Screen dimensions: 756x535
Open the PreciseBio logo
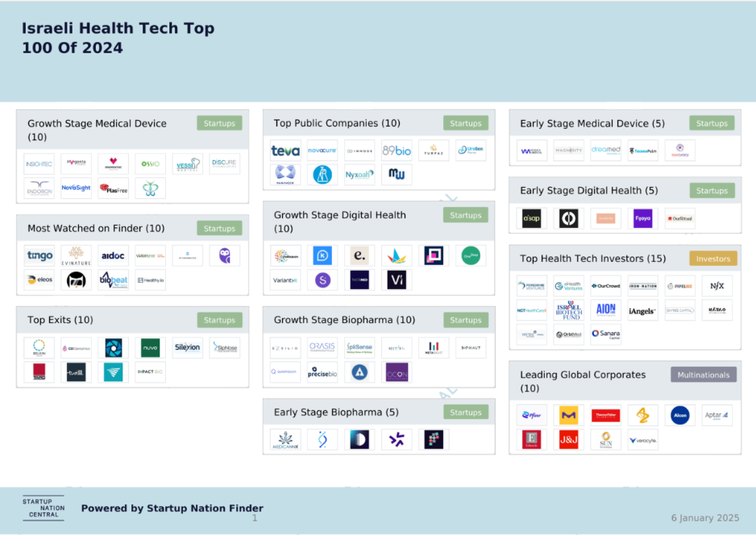tap(322, 372)
